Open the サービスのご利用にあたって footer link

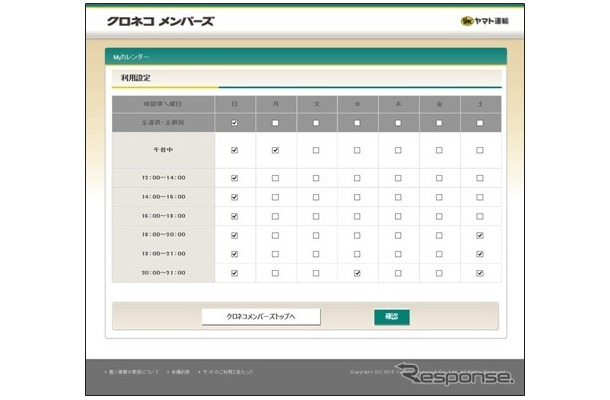(x=226, y=372)
